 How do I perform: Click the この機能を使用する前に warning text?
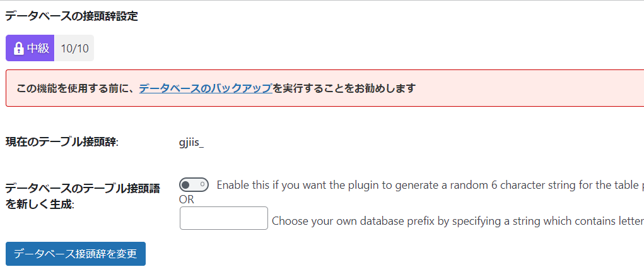coord(77,88)
